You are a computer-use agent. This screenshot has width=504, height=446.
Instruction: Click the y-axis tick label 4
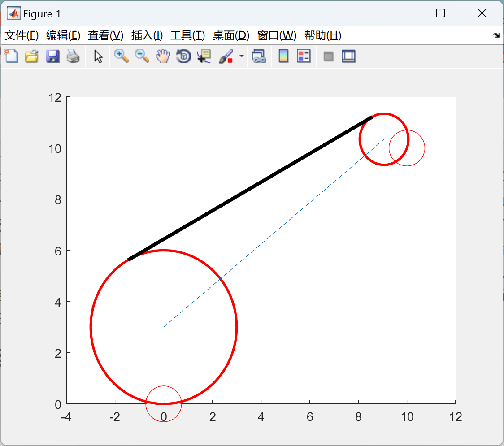(x=58, y=303)
